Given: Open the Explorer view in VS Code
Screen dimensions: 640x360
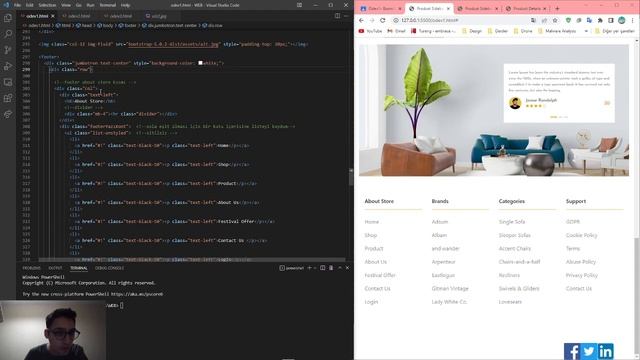Looking at the screenshot, I should pos(8,18).
